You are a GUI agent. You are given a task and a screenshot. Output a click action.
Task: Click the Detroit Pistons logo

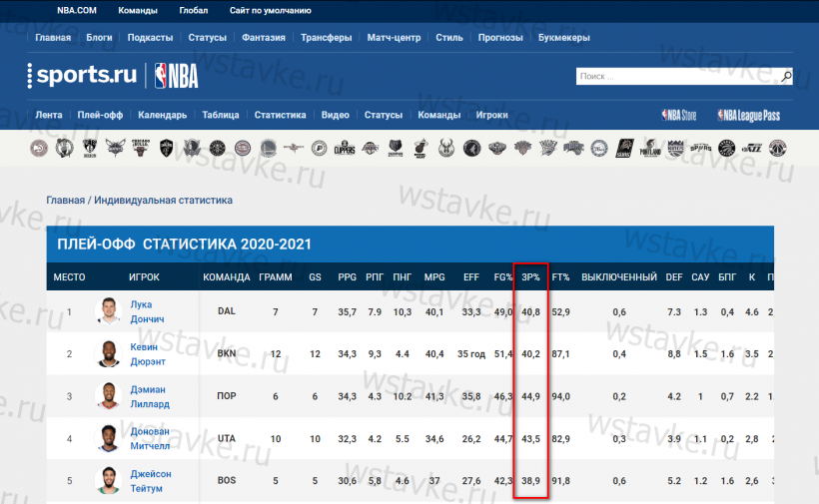coord(243,149)
